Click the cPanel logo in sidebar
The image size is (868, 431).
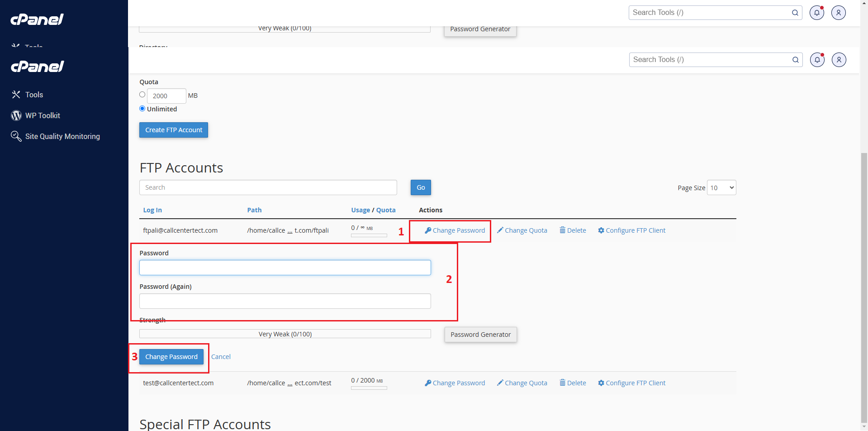click(x=38, y=67)
